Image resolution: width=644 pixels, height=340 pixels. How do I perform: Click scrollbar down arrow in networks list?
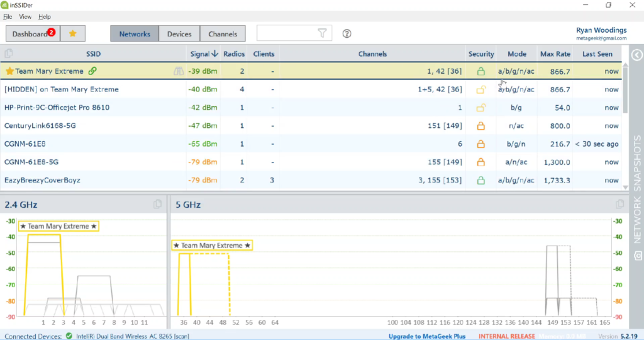coord(626,188)
